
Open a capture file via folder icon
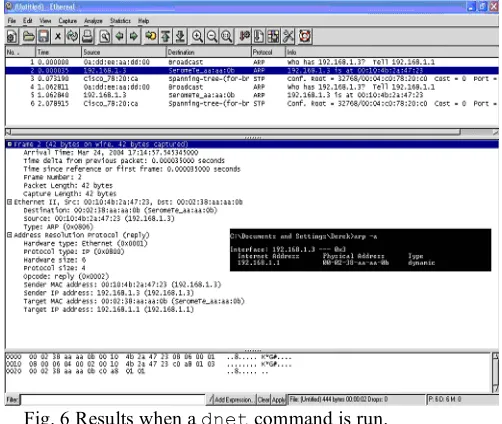[x=29, y=36]
